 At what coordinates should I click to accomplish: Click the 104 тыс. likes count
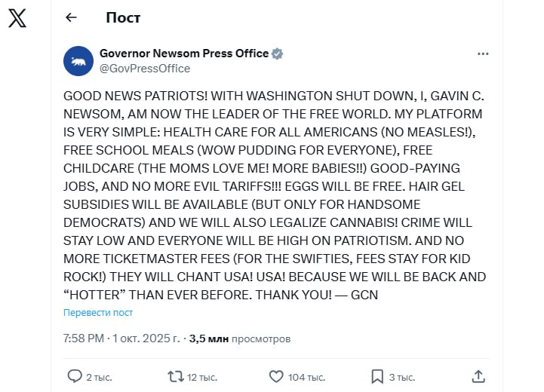coord(307,376)
